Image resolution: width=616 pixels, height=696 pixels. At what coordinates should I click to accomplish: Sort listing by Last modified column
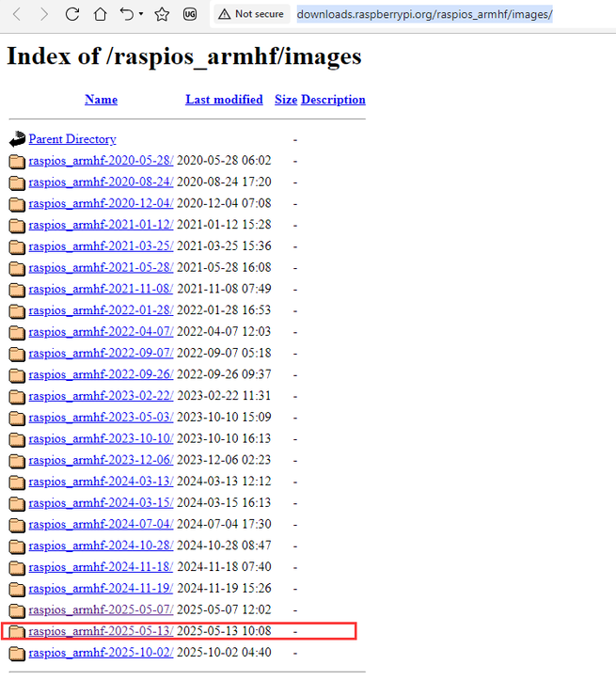click(224, 100)
